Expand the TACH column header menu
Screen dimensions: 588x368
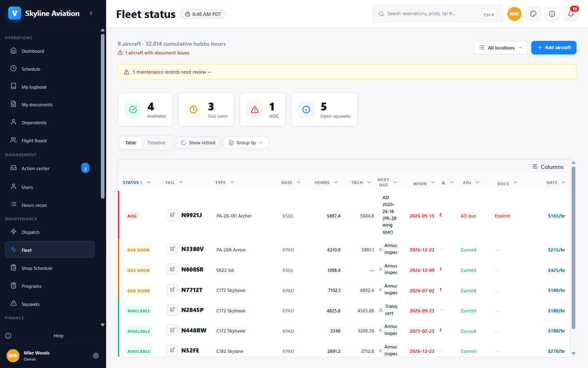(369, 182)
